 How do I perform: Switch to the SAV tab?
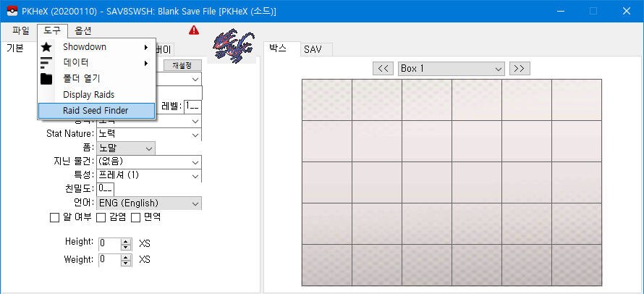[x=315, y=50]
